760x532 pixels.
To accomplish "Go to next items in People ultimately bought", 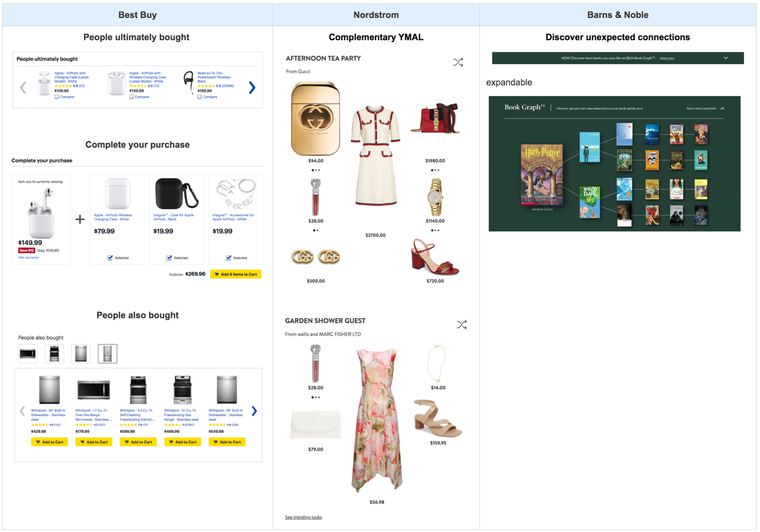I will pyautogui.click(x=252, y=88).
